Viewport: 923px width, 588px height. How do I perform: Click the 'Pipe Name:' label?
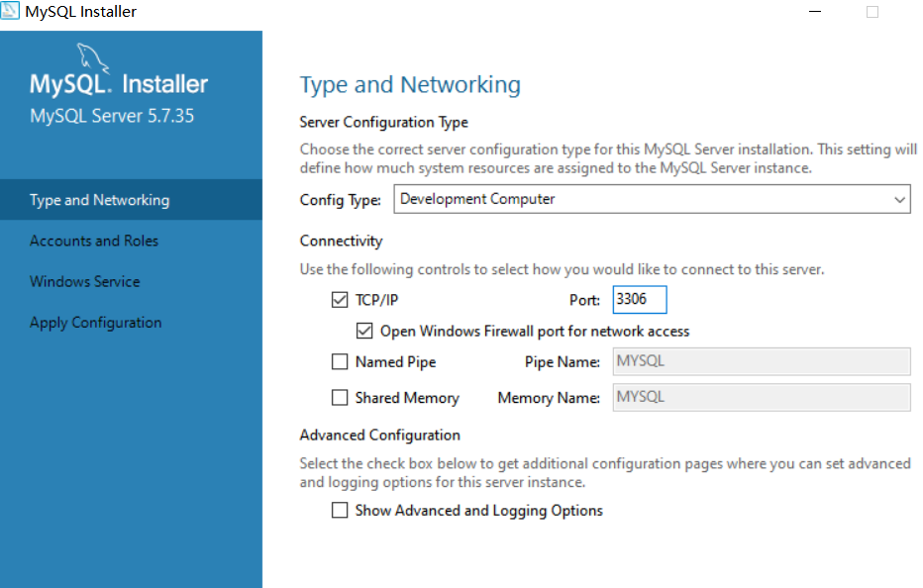click(x=563, y=362)
